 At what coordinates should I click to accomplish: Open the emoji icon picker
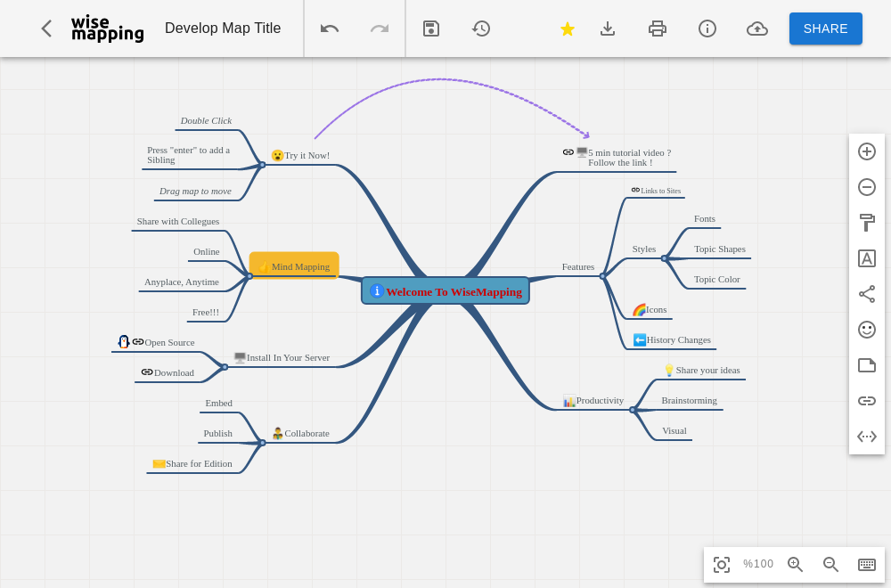tap(867, 330)
